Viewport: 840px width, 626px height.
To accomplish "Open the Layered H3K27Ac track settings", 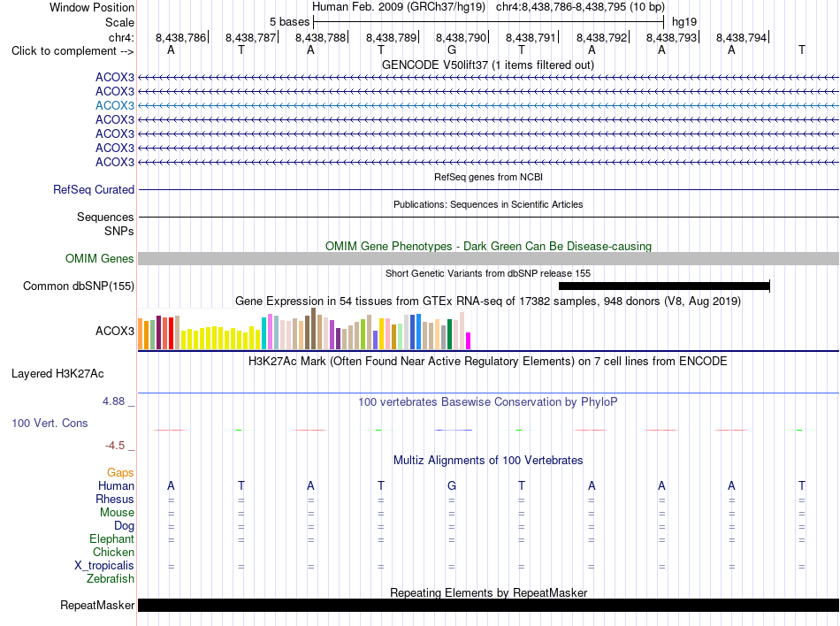I will pos(57,374).
